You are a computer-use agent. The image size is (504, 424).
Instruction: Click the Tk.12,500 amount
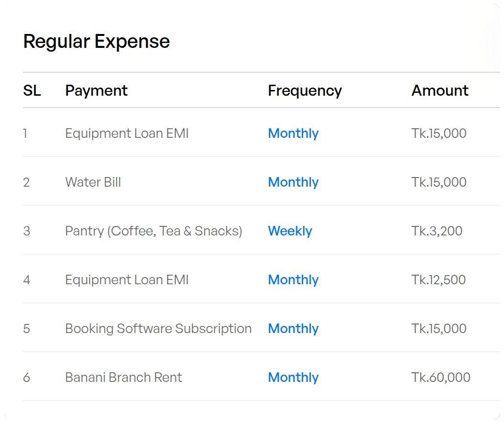pos(438,279)
